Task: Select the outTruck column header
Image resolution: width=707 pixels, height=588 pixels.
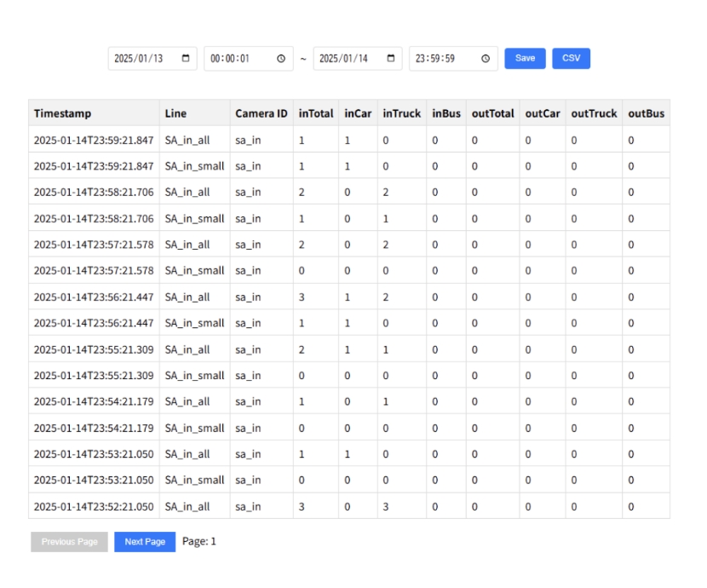Action: pyautogui.click(x=594, y=113)
